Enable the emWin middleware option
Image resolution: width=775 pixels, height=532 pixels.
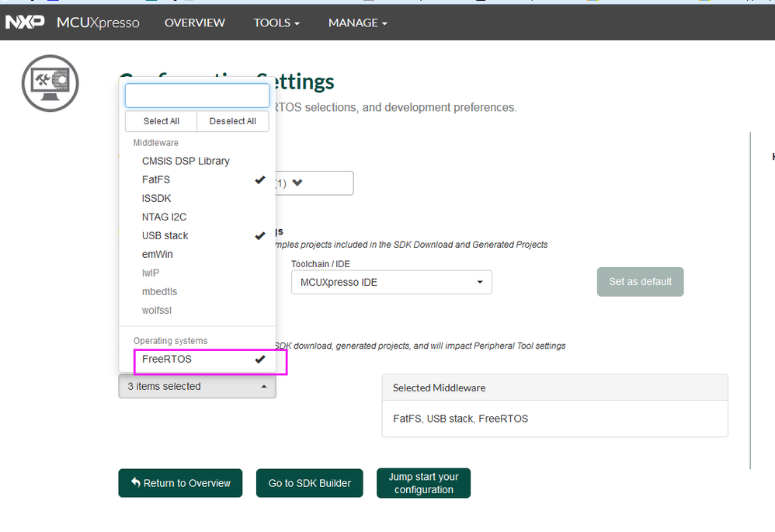[158, 254]
